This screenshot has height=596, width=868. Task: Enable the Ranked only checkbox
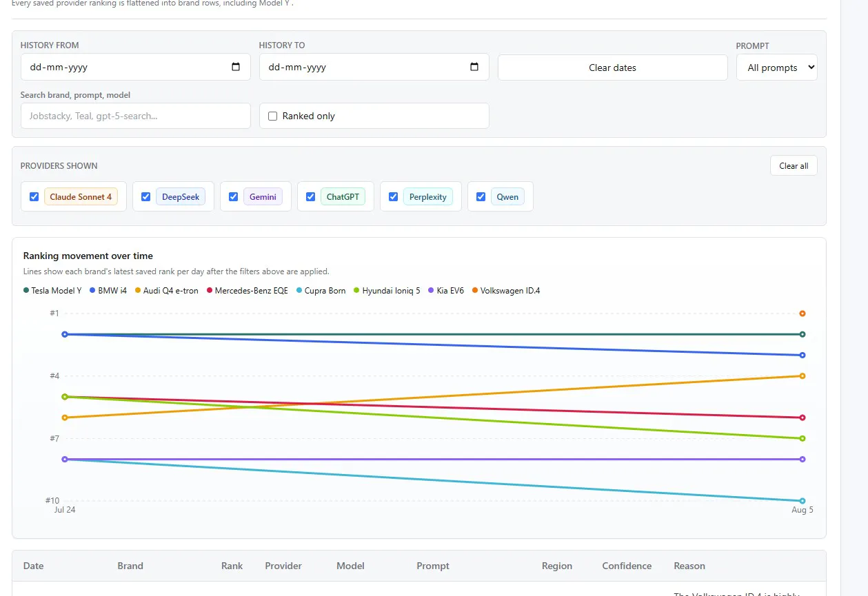click(x=273, y=116)
